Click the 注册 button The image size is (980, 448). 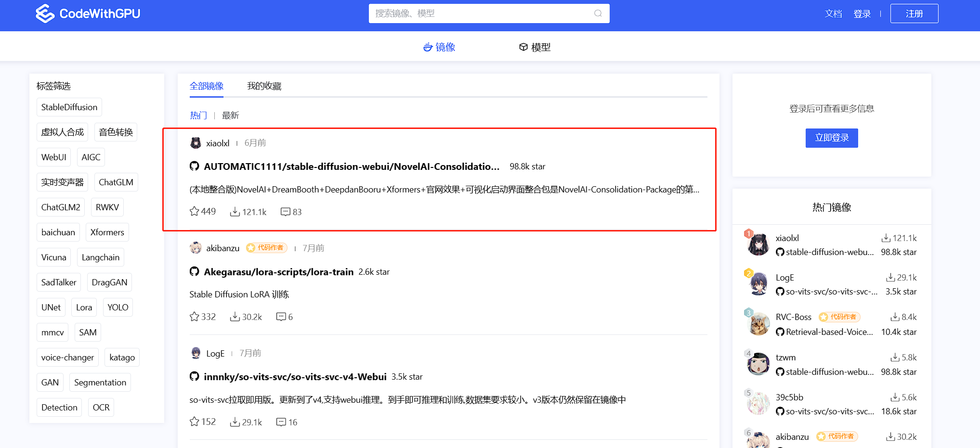click(x=914, y=13)
